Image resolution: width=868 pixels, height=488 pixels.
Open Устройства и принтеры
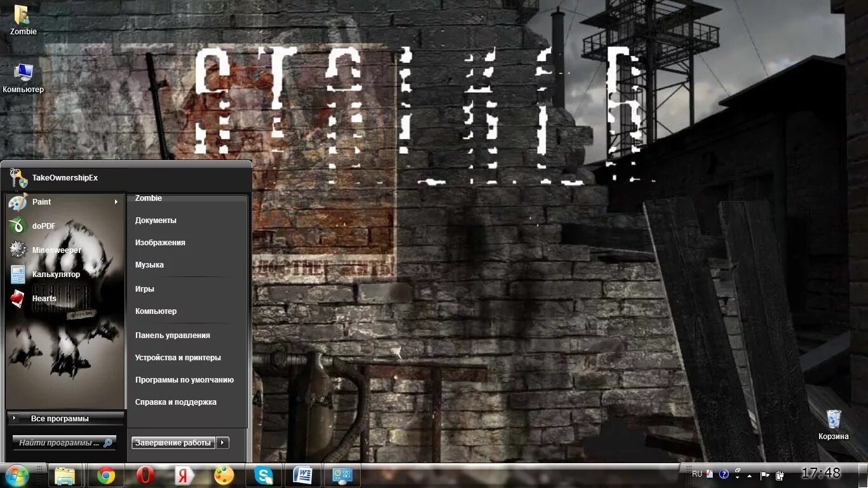[178, 358]
